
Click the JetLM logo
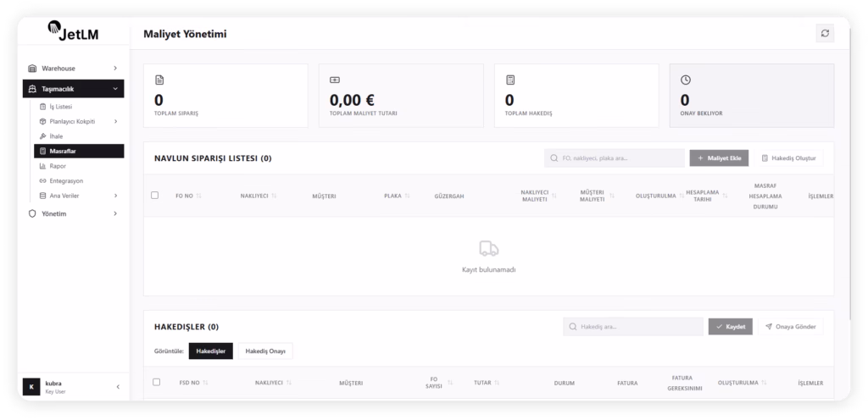click(74, 32)
